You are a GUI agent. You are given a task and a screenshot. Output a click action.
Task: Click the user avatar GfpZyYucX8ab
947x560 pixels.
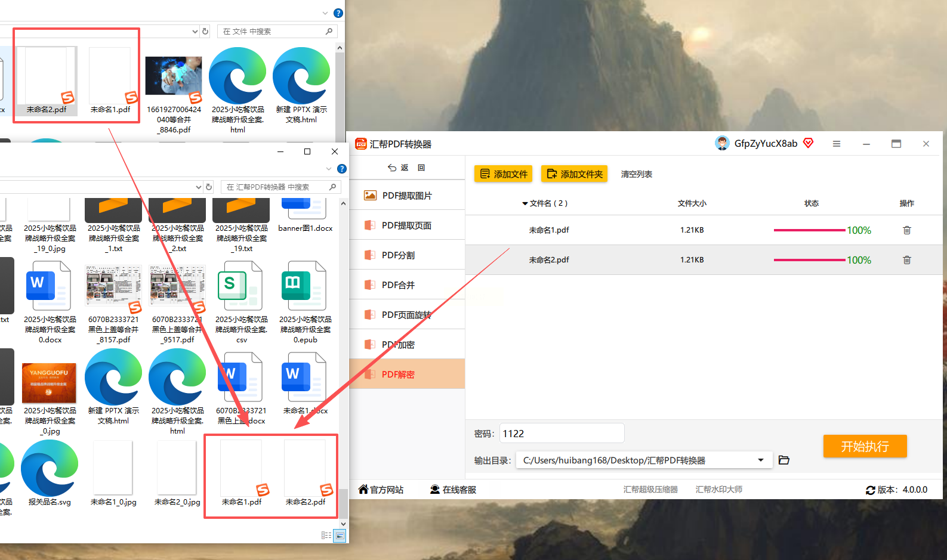pos(722,143)
